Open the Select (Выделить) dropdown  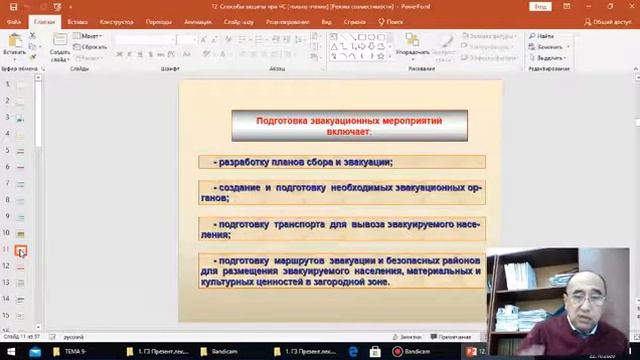[547, 58]
